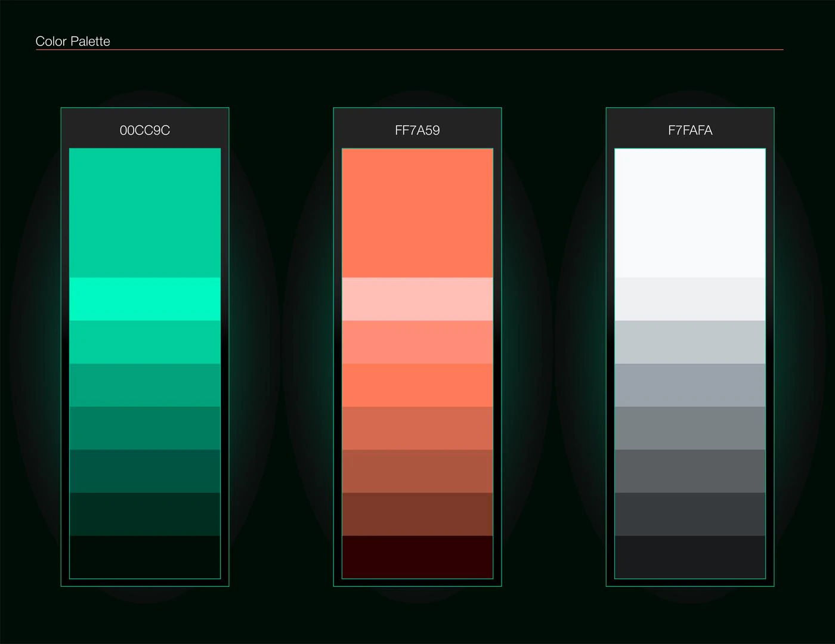Choose the near-black bottom band of green column
This screenshot has width=835, height=644.
145,557
